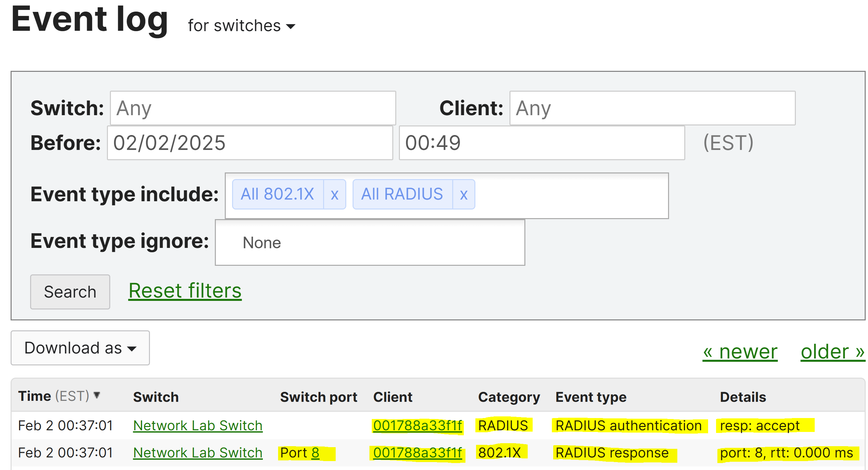Go to older events page
This screenshot has height=470, width=868.
833,352
